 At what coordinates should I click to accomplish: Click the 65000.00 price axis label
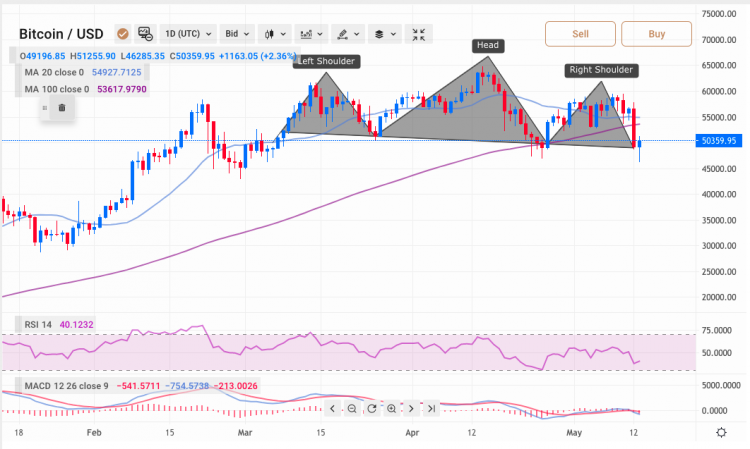pos(719,65)
